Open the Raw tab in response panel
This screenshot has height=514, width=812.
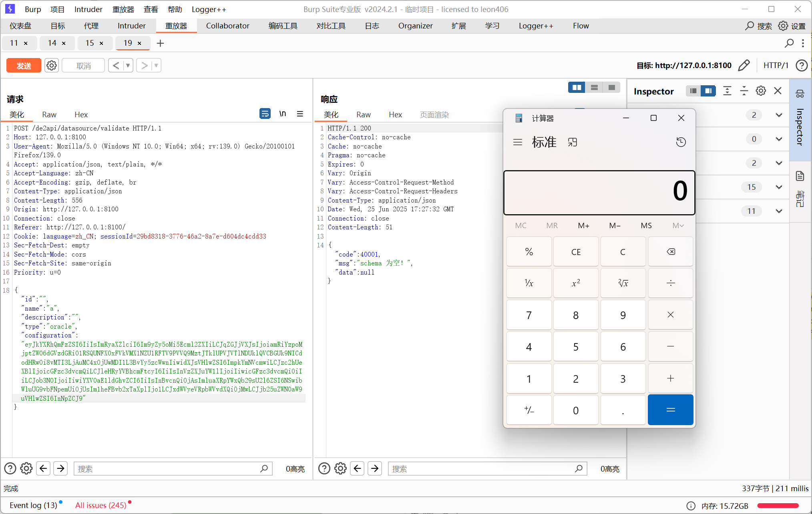click(x=363, y=115)
